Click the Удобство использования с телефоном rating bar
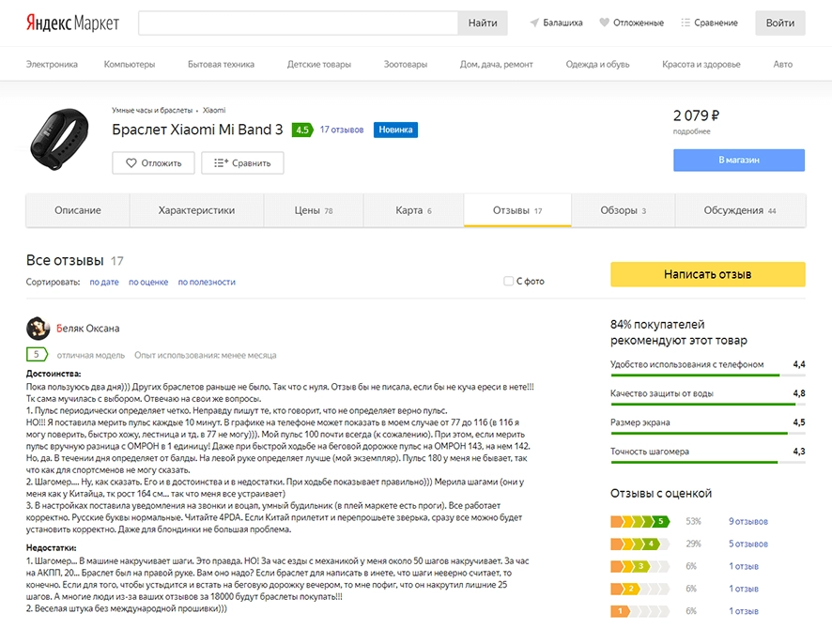This screenshot has width=832, height=644. (708, 376)
